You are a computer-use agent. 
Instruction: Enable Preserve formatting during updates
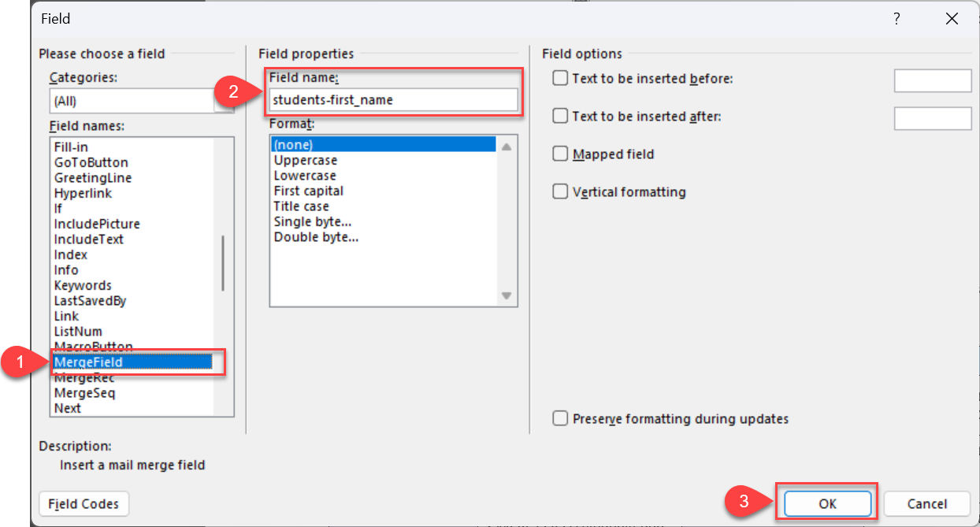pos(560,419)
